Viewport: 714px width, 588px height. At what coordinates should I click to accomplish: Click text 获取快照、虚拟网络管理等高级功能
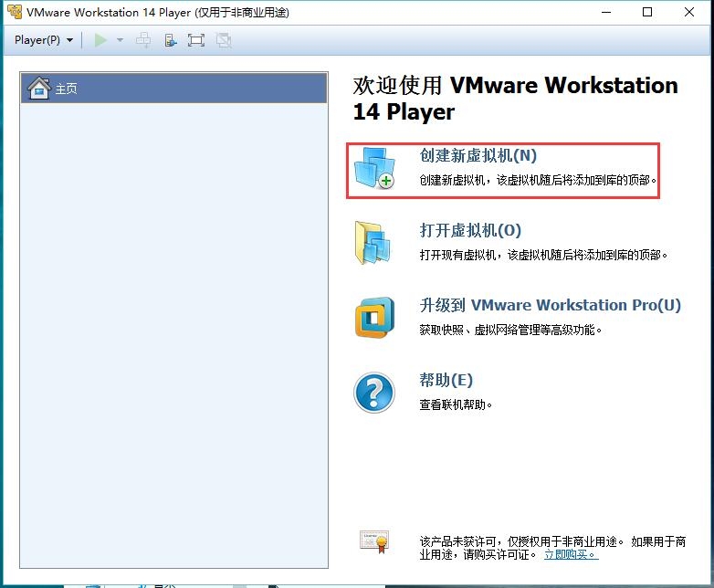[510, 330]
